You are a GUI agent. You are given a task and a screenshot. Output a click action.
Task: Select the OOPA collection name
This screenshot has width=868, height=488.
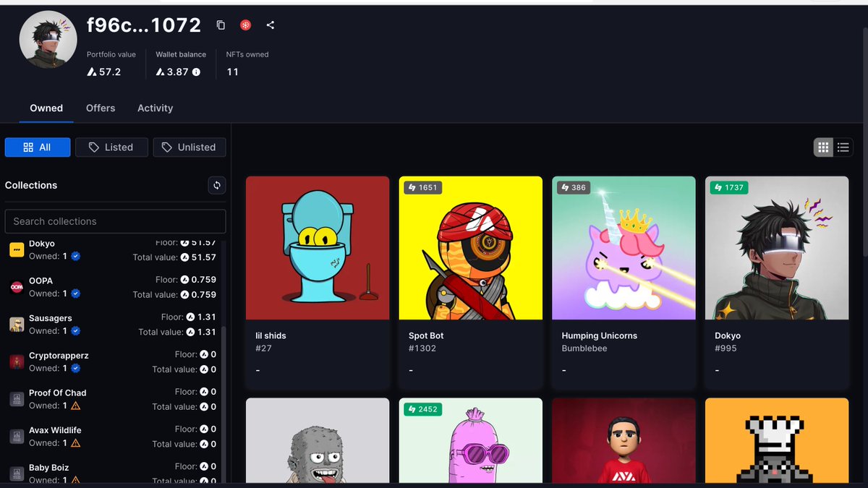click(x=41, y=281)
